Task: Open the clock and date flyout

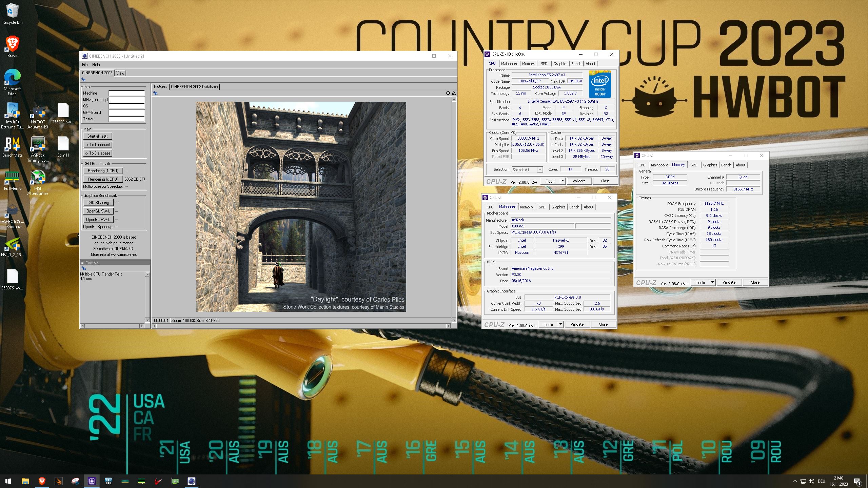Action: coord(839,481)
